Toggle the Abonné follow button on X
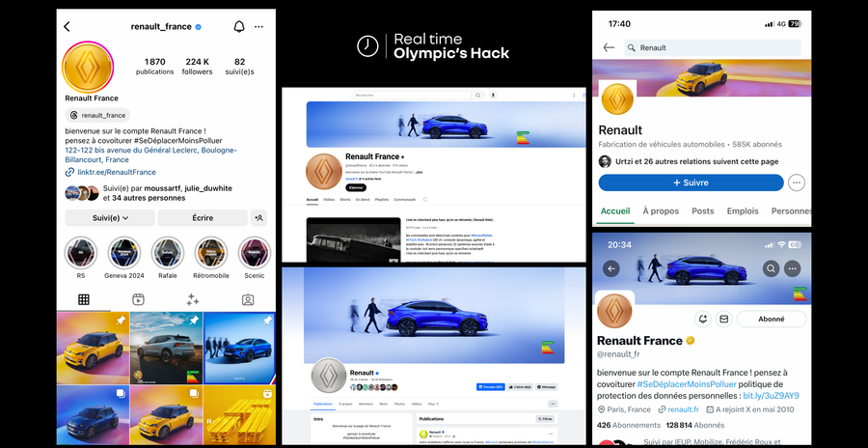Screen dimensions: 868x448 [772, 319]
